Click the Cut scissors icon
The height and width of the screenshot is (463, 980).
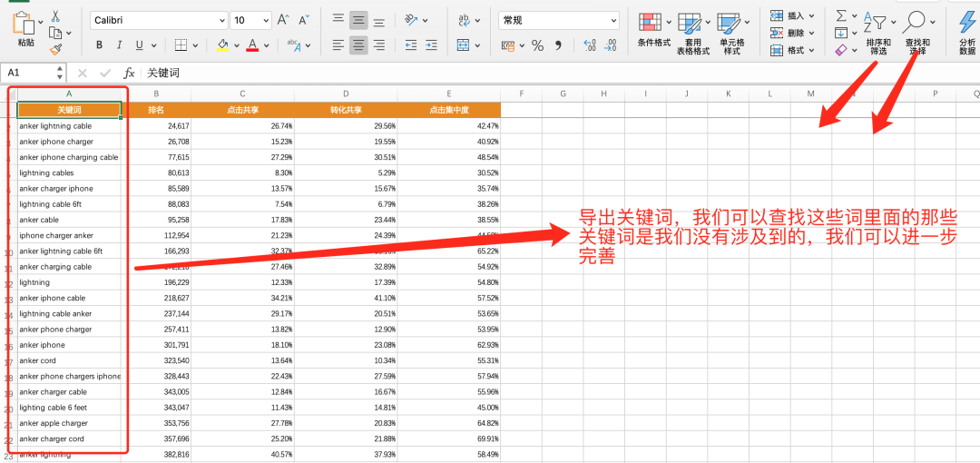click(55, 15)
